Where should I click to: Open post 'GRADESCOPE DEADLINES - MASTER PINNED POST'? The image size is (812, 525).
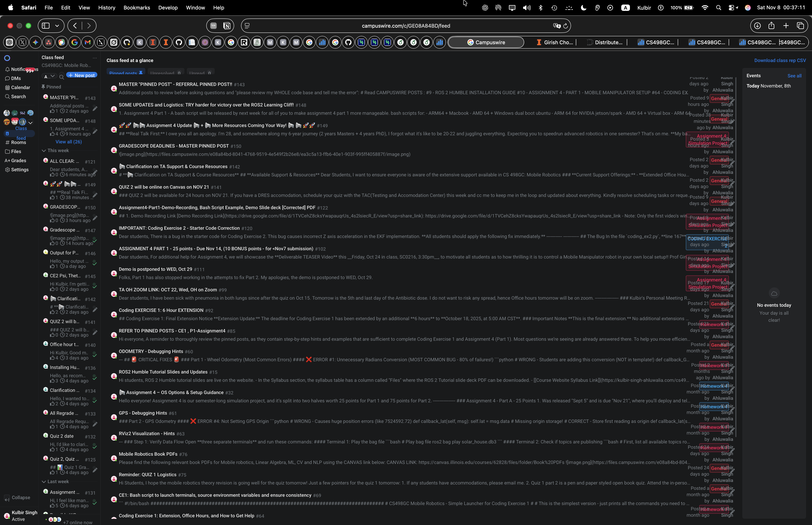(x=174, y=146)
